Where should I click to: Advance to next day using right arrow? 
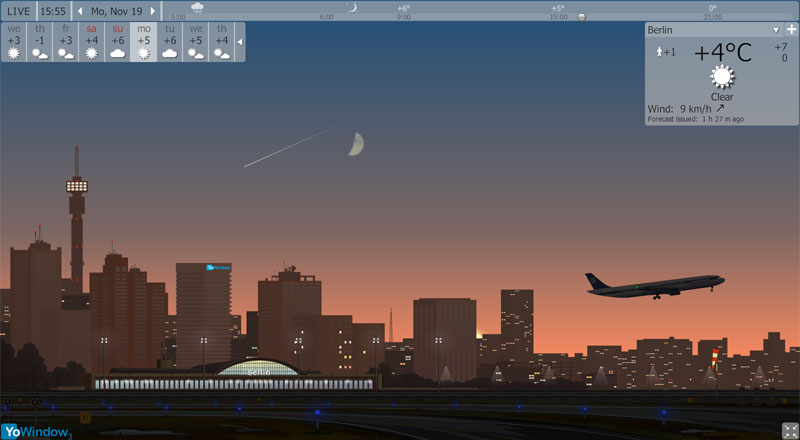pos(153,11)
